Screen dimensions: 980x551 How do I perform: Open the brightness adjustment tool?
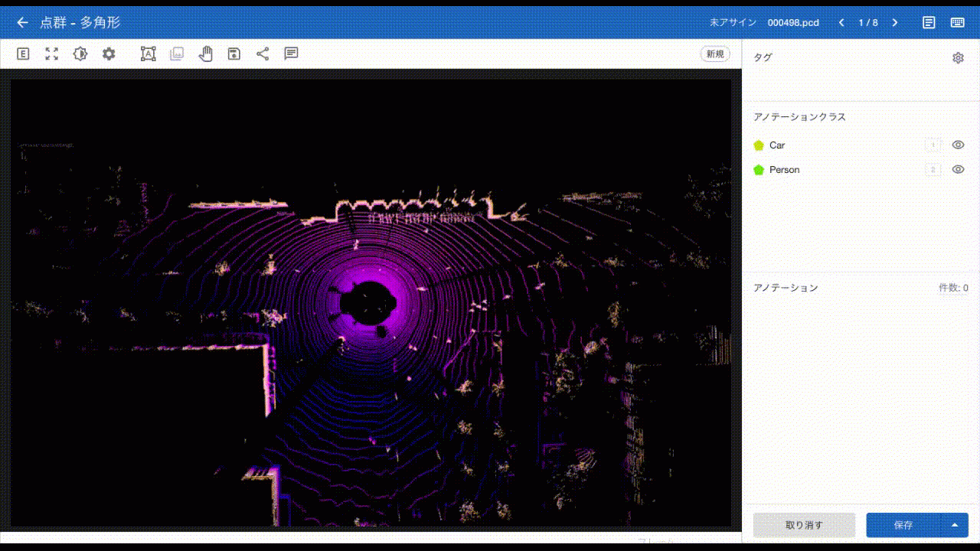pyautogui.click(x=80, y=54)
